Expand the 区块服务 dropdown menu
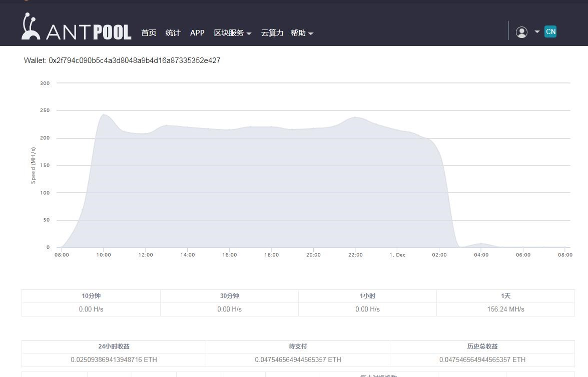The width and height of the screenshot is (588, 377). [x=232, y=33]
